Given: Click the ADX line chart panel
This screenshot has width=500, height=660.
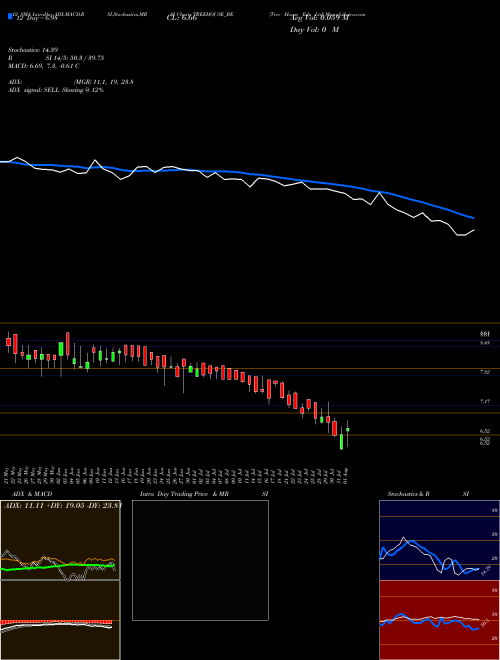Looking at the screenshot, I should coord(60,540).
